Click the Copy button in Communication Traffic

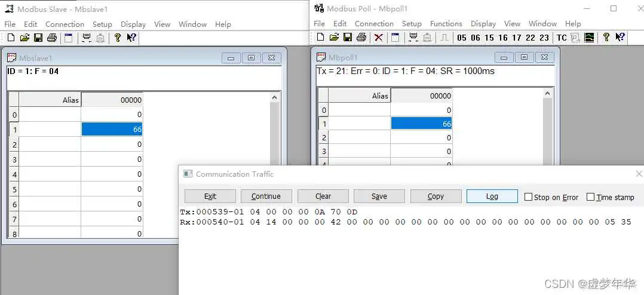click(x=436, y=196)
